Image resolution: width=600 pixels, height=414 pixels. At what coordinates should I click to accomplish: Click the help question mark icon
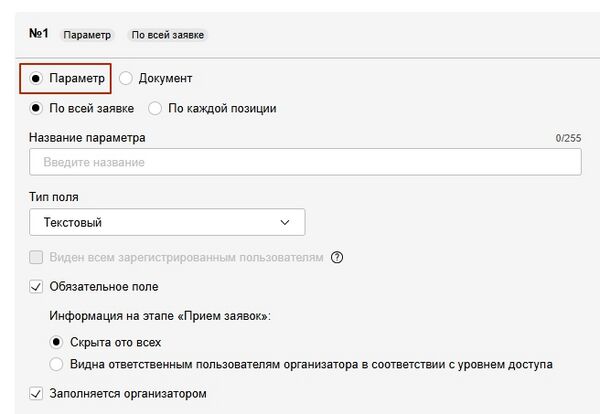(x=337, y=257)
